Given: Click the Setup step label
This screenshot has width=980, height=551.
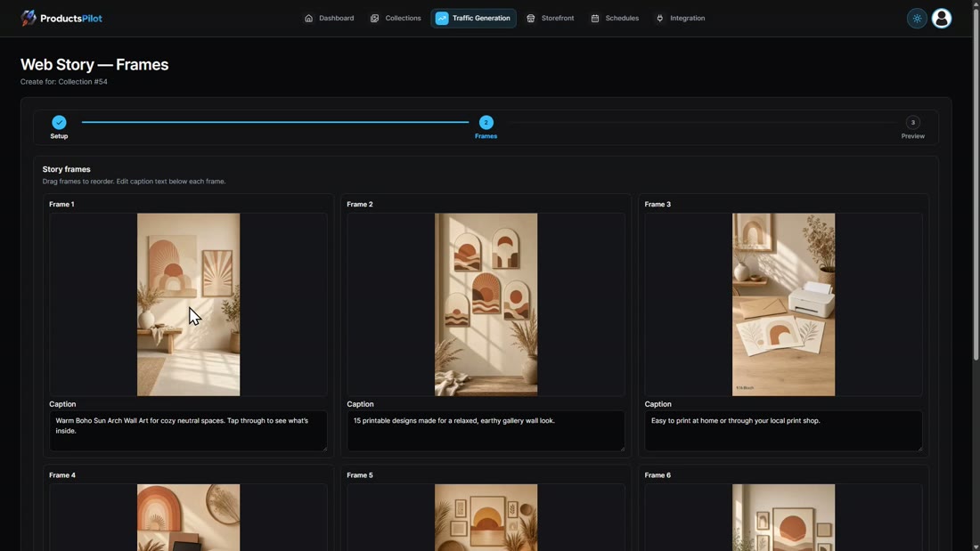Looking at the screenshot, I should click(x=59, y=136).
